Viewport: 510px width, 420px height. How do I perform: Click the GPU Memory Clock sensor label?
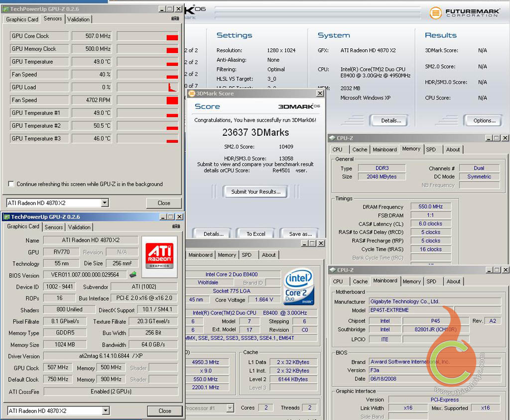(x=39, y=49)
